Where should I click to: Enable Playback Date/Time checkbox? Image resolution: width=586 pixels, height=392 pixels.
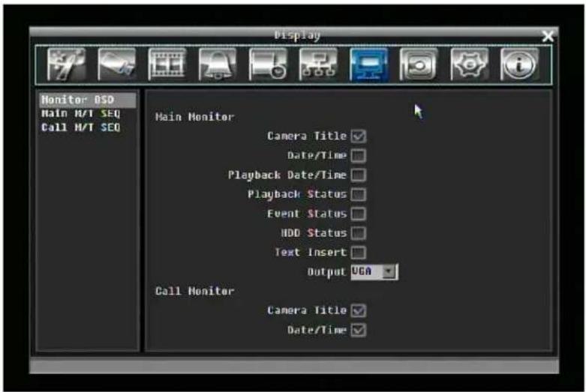coord(359,175)
